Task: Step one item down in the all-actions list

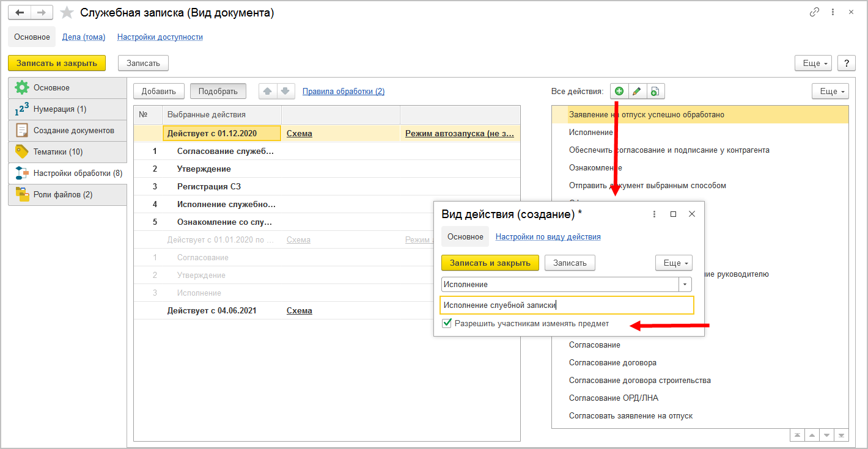Action: (x=826, y=435)
